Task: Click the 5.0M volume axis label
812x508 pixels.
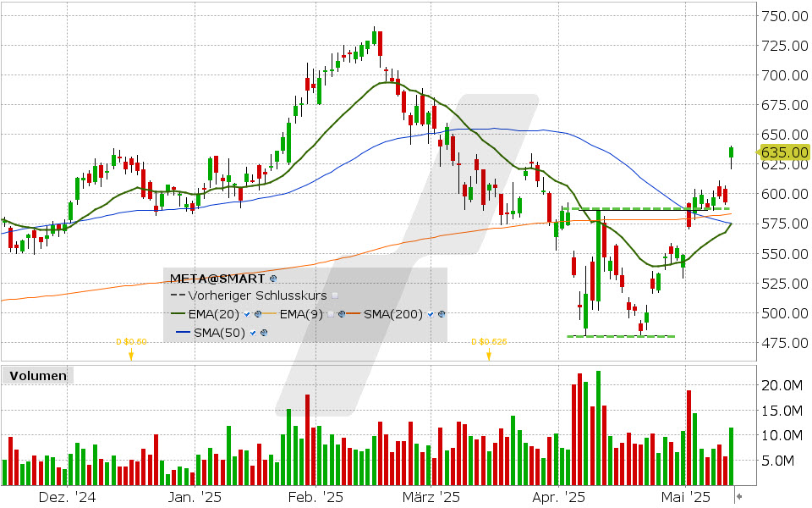Action: [777, 461]
